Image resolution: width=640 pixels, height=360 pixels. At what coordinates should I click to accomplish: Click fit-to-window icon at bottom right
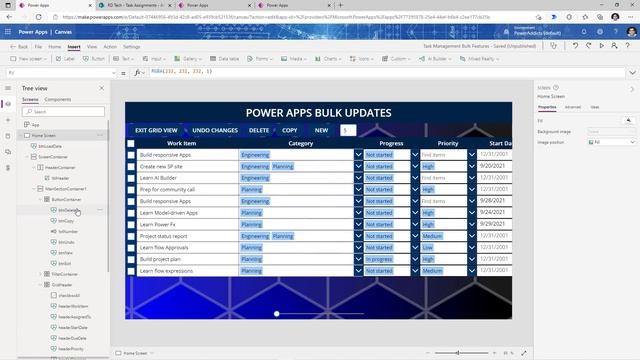pos(524,353)
